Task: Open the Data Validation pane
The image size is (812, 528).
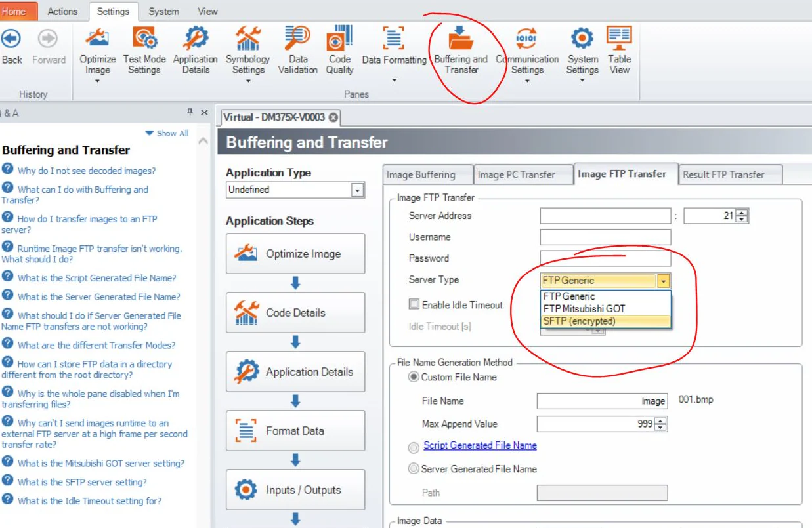Action: point(297,39)
